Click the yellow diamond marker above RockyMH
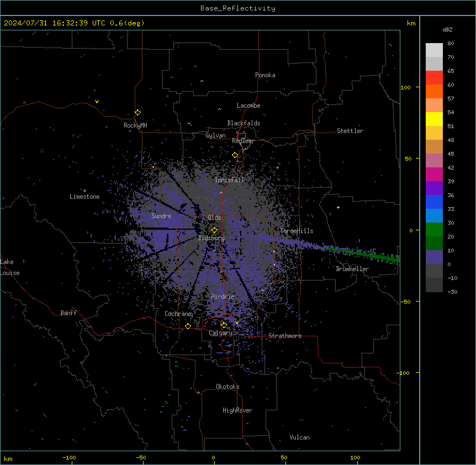The height and width of the screenshot is (465, 476). point(138,113)
